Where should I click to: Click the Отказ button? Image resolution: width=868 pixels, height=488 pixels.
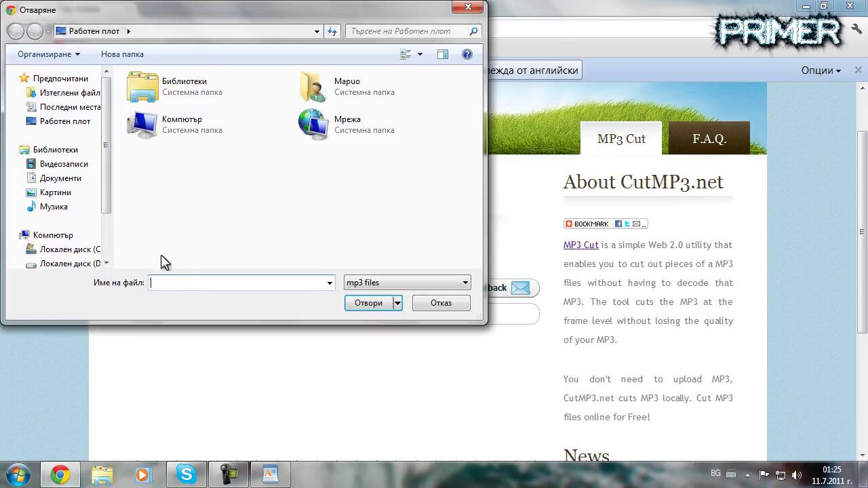pos(441,303)
